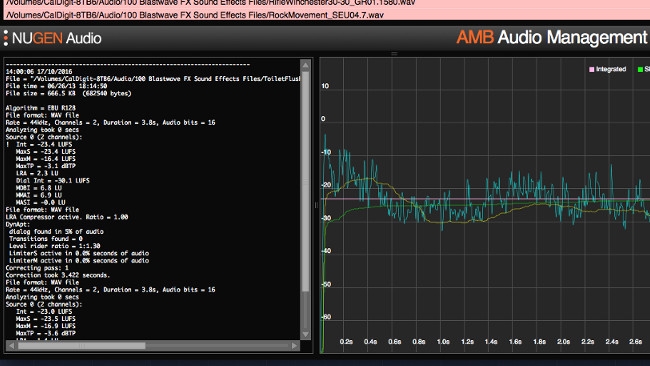Click the Integrated legend label
650x366 pixels.
(611, 69)
